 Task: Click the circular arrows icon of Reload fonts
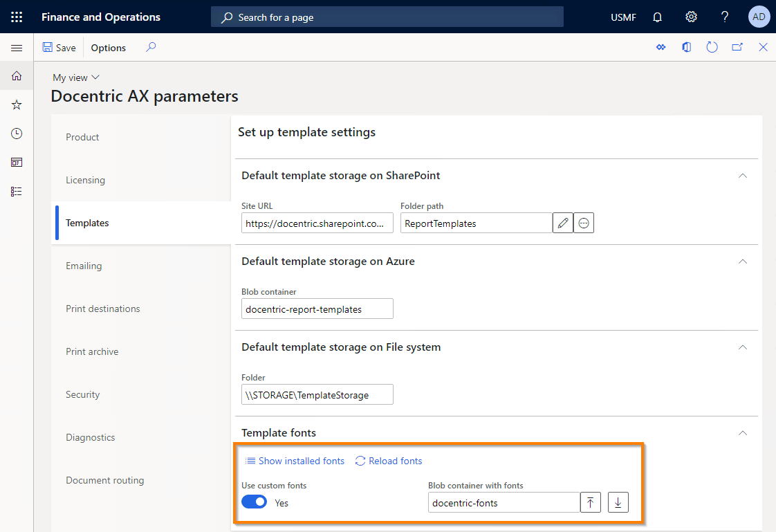click(360, 461)
